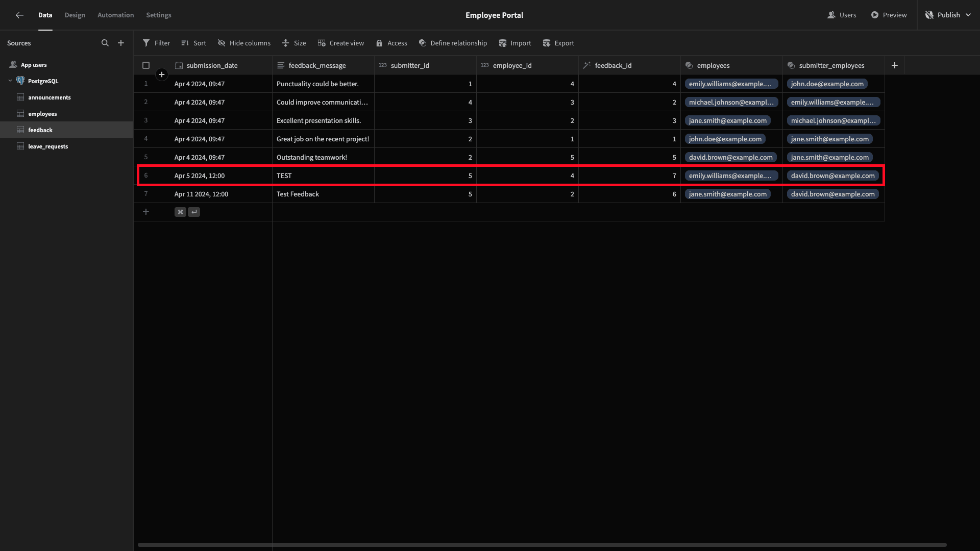Viewport: 980px width, 551px height.
Task: Add a new column with plus icon
Action: point(894,65)
